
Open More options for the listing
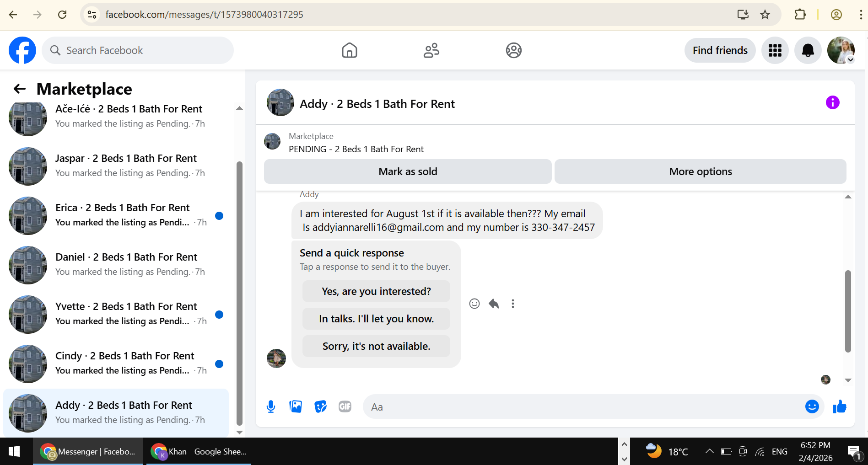click(x=701, y=171)
